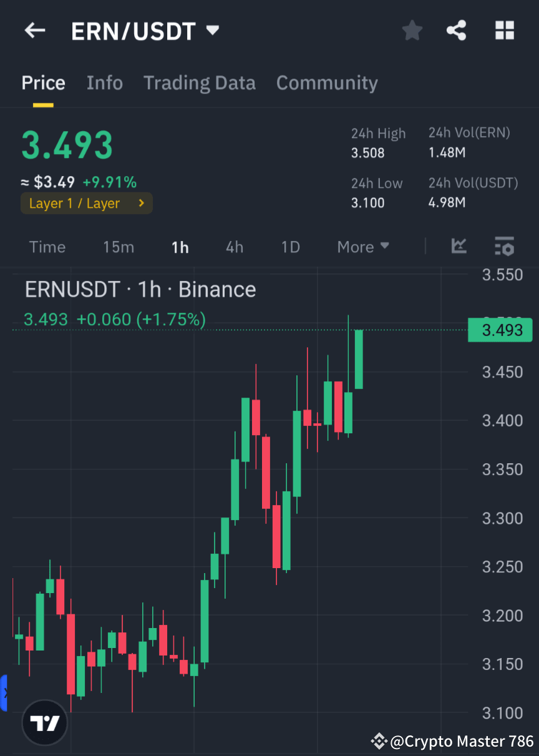Viewport: 539px width, 756px height.
Task: View token details on the Info tab
Action: [104, 82]
